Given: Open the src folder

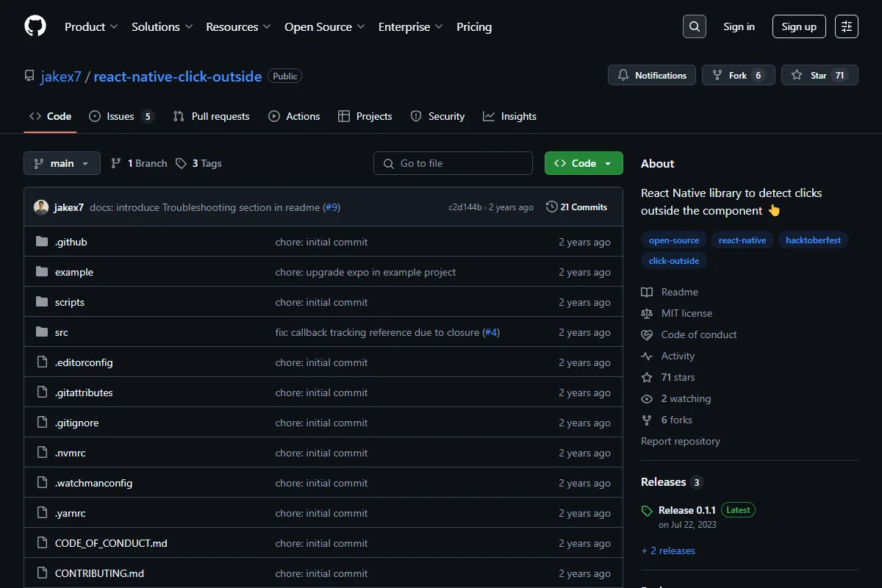Looking at the screenshot, I should (x=62, y=332).
